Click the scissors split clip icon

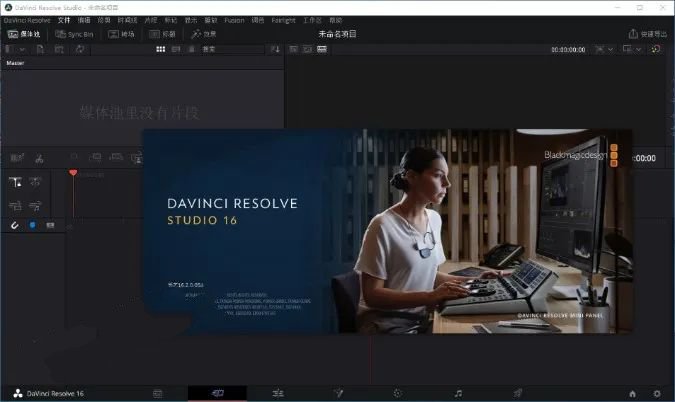[39, 158]
